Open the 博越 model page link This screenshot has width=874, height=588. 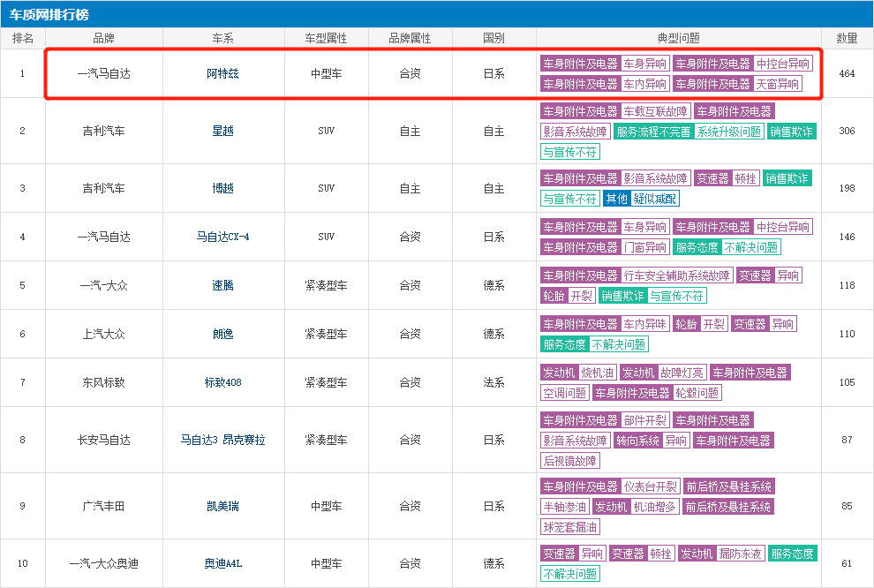pos(222,188)
